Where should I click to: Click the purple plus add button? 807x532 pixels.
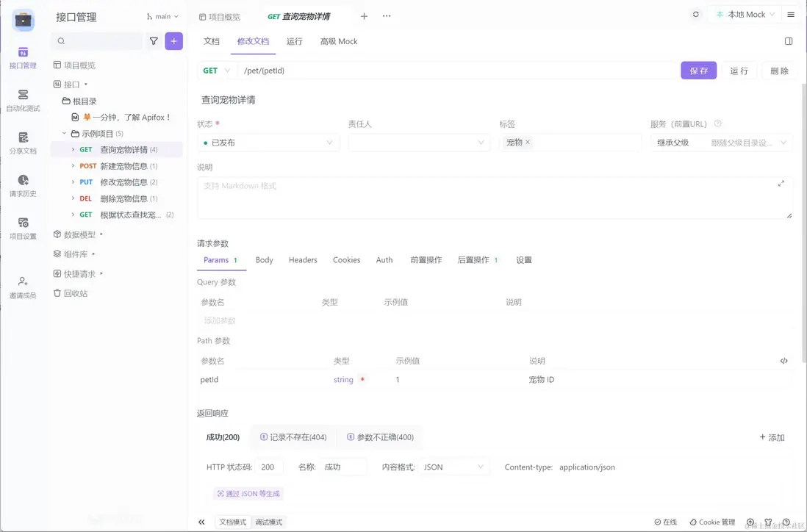(174, 41)
